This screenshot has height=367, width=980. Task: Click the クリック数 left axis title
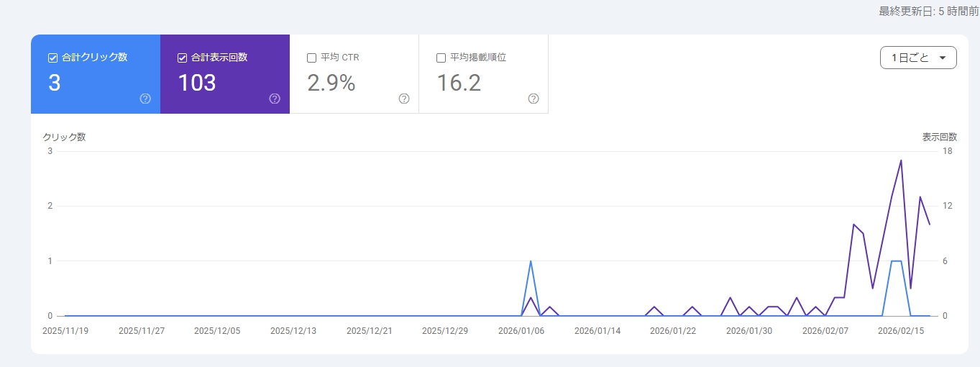pos(64,137)
